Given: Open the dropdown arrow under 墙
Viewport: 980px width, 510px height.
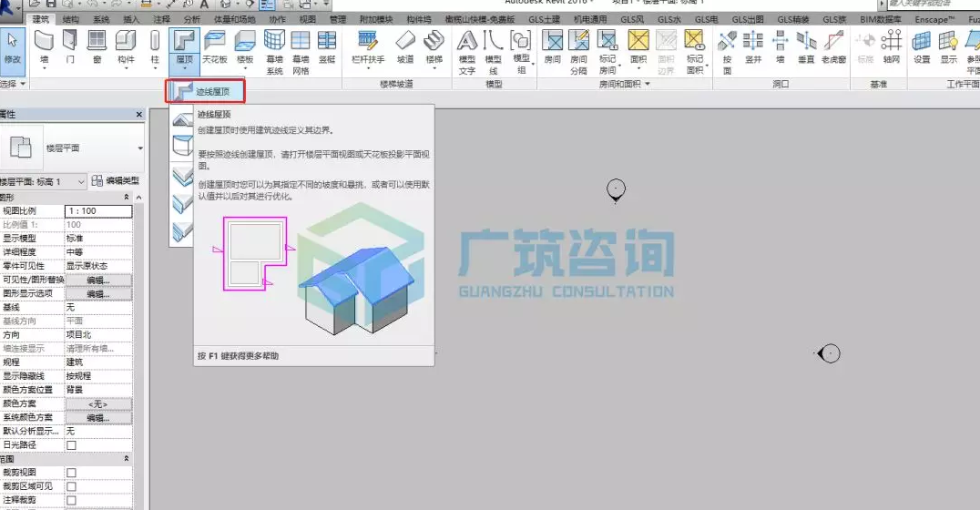Looking at the screenshot, I should (x=44, y=68).
